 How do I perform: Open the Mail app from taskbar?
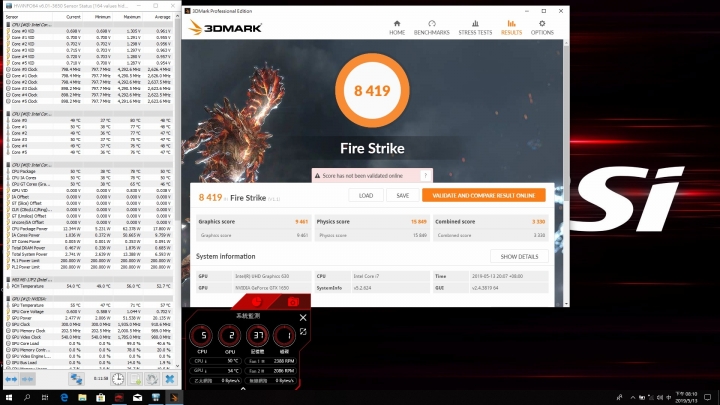(x=137, y=398)
